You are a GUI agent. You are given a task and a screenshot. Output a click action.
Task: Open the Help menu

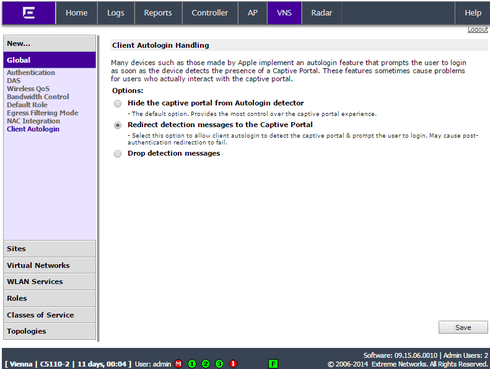[x=473, y=13]
